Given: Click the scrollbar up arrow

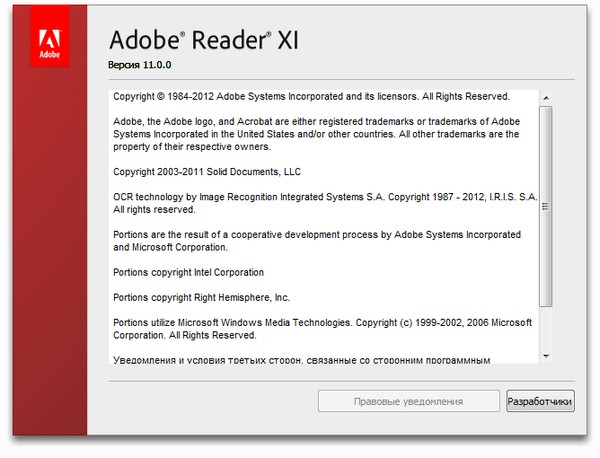Looking at the screenshot, I should click(x=545, y=97).
